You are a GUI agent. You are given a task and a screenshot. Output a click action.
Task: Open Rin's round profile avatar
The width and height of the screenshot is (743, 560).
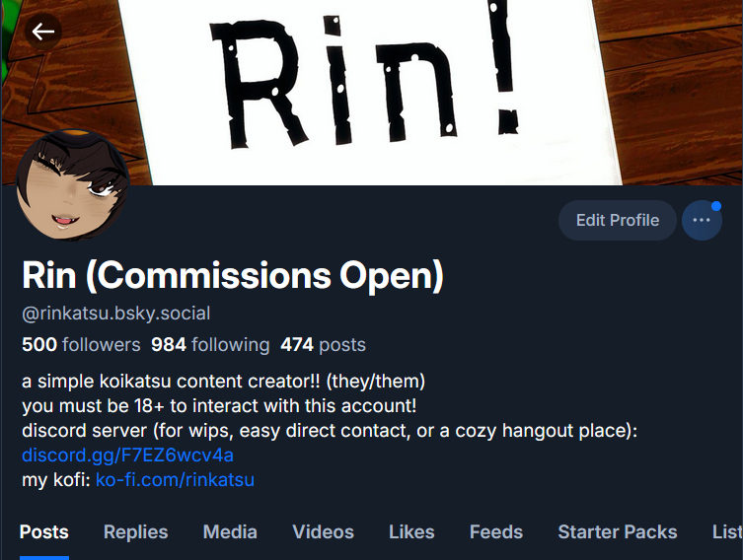click(72, 185)
